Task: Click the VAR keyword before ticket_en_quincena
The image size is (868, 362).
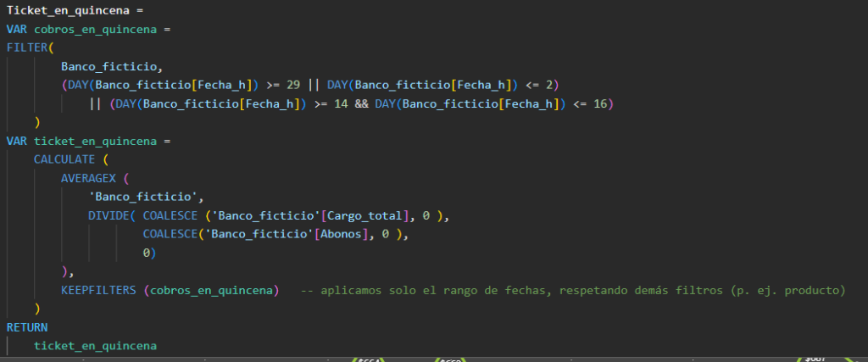Action: 17,141
